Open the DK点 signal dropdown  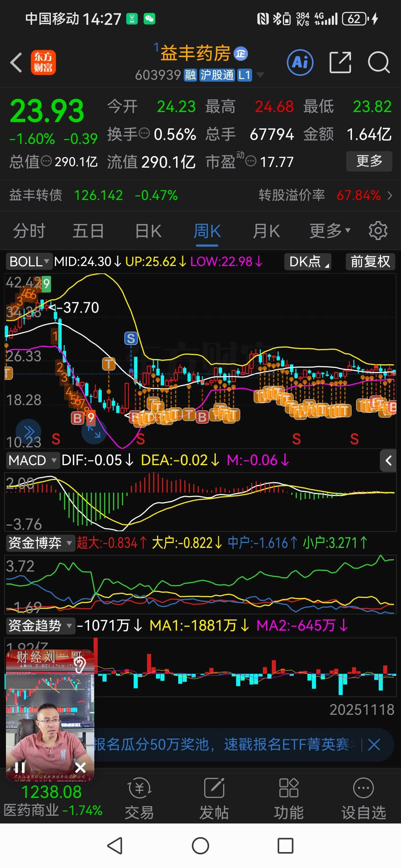click(308, 262)
